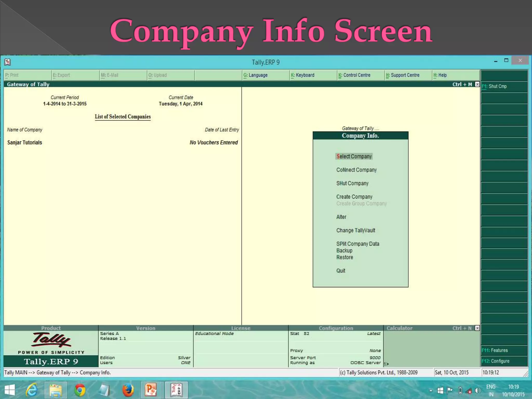Click the Tally.ERP 9 title bar icon

7,62
